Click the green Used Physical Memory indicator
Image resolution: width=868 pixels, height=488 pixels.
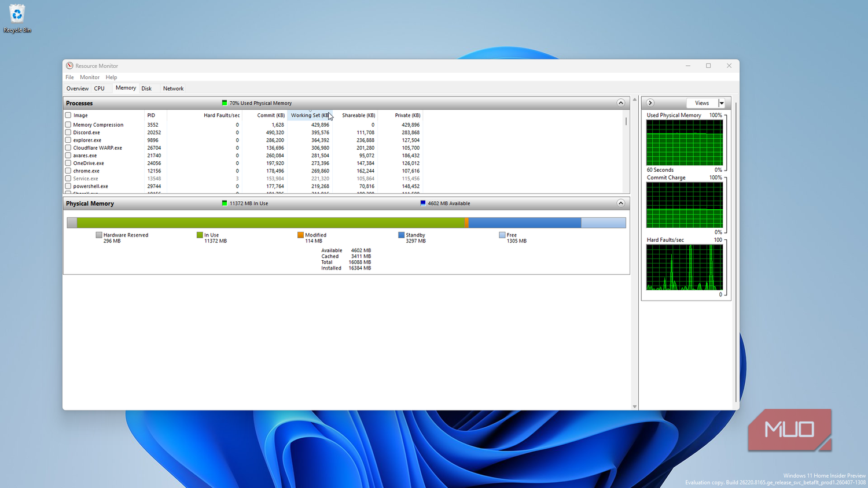[x=225, y=103]
